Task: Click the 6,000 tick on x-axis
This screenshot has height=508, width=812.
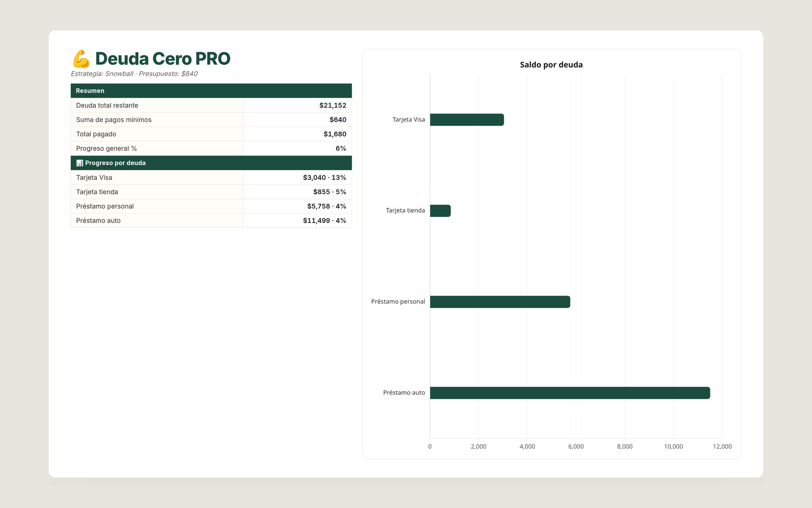Action: pos(576,447)
